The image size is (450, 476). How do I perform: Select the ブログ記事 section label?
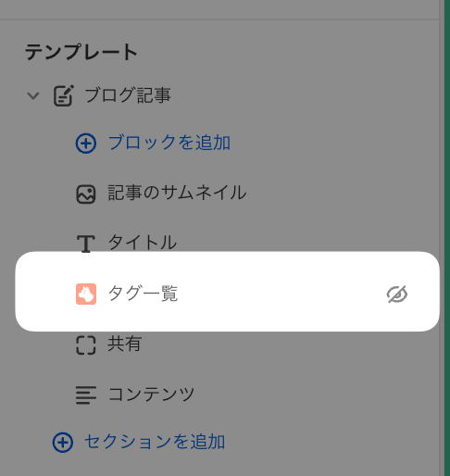point(128,95)
